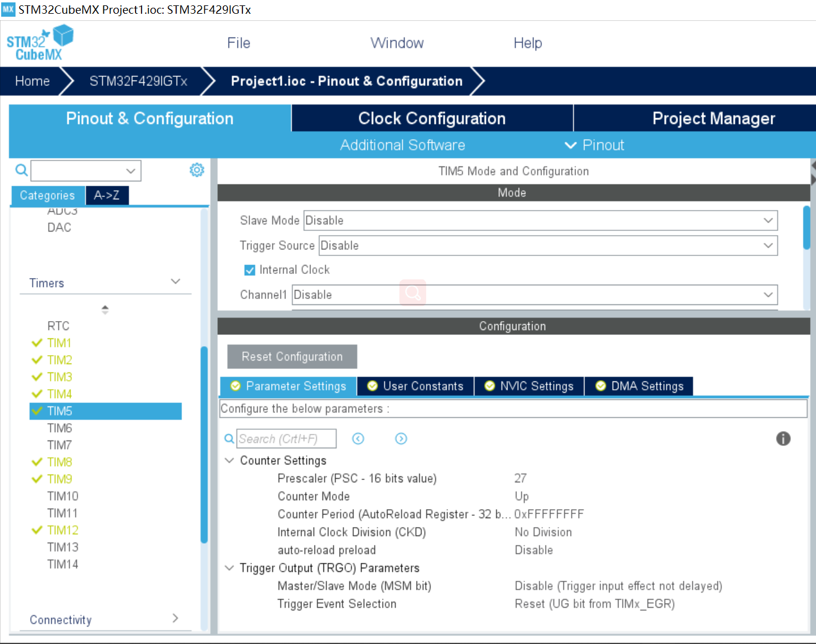This screenshot has height=644, width=816.
Task: Select RTC in the Timers list
Action: [x=58, y=326]
